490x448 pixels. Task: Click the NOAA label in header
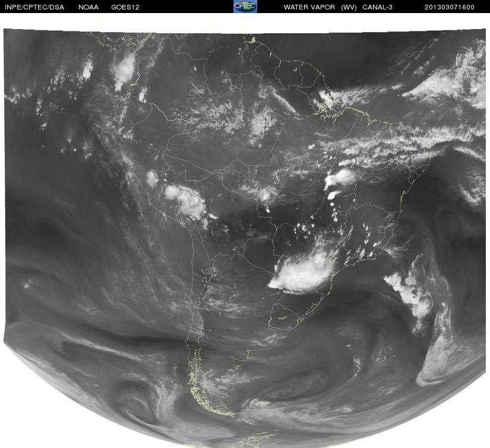[x=88, y=7]
